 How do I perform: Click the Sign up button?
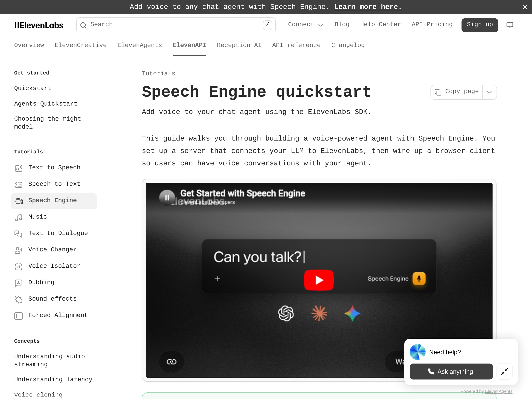pyautogui.click(x=479, y=25)
